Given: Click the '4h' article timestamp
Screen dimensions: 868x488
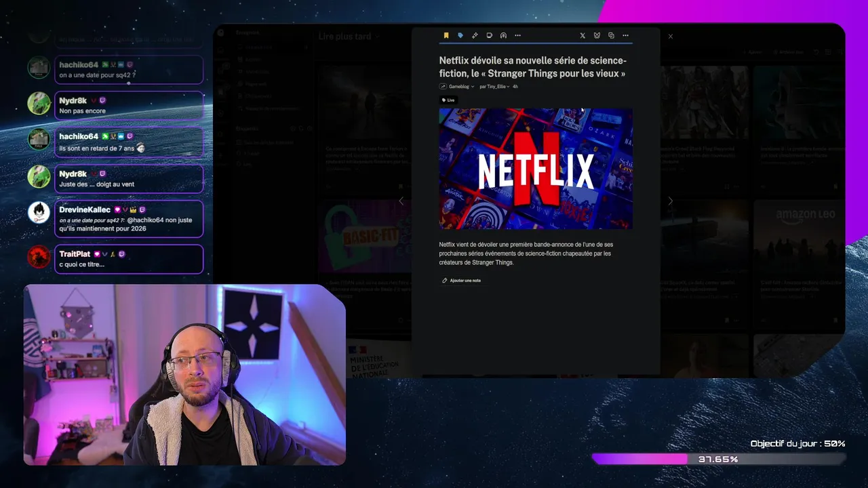Looking at the screenshot, I should tap(515, 87).
